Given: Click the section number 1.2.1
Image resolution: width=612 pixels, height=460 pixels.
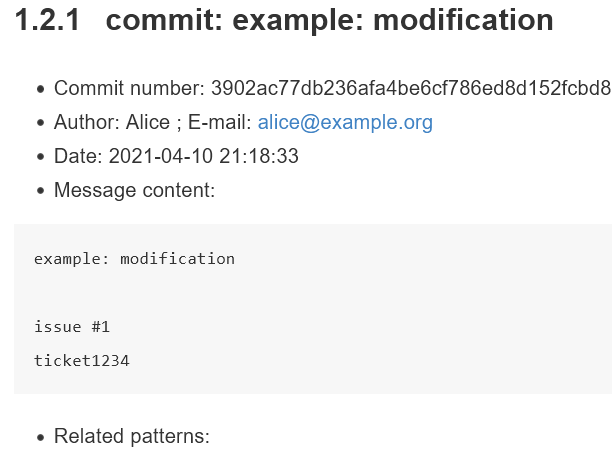Looking at the screenshot, I should [47, 20].
